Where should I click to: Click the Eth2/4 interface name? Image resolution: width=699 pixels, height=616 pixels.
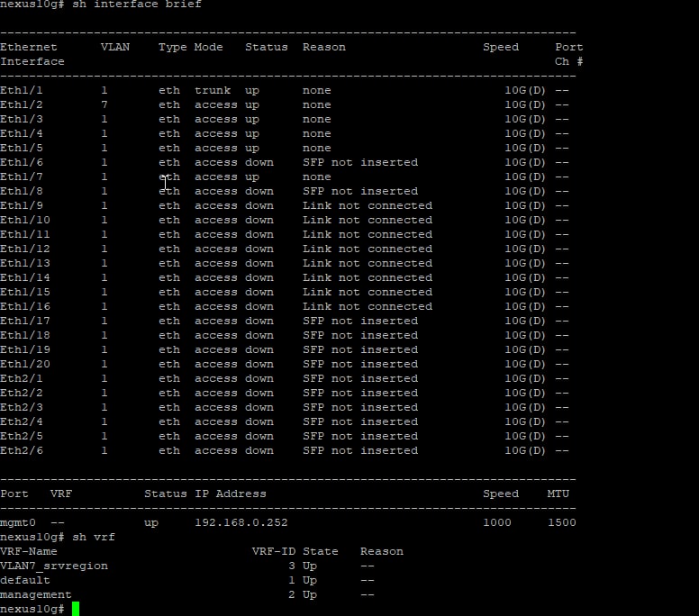(x=22, y=421)
